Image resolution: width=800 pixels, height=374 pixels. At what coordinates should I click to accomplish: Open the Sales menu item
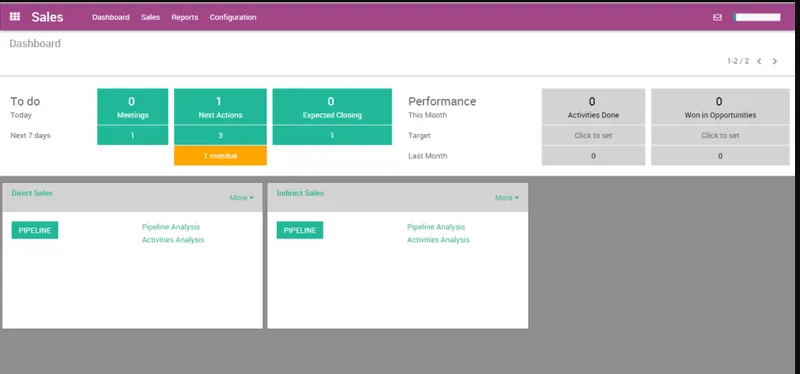(151, 17)
